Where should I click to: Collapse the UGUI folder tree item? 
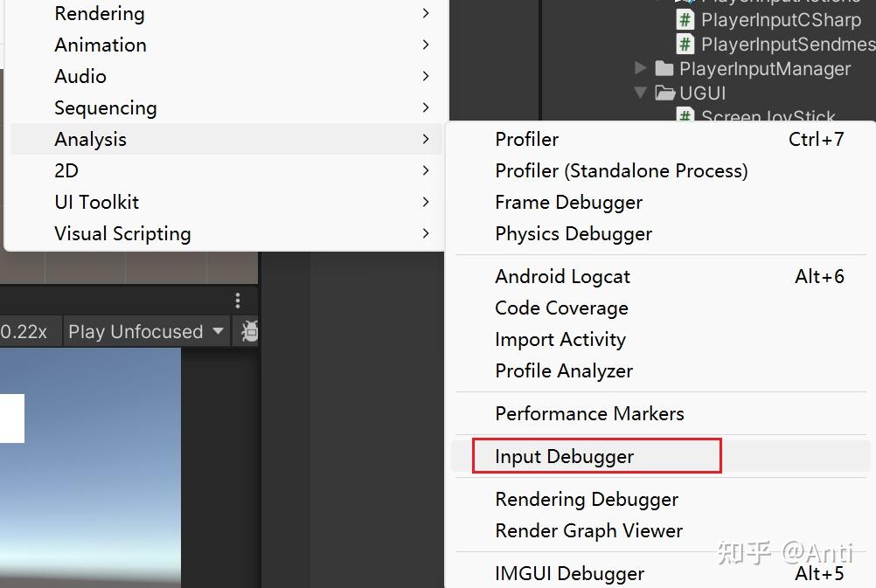point(641,93)
